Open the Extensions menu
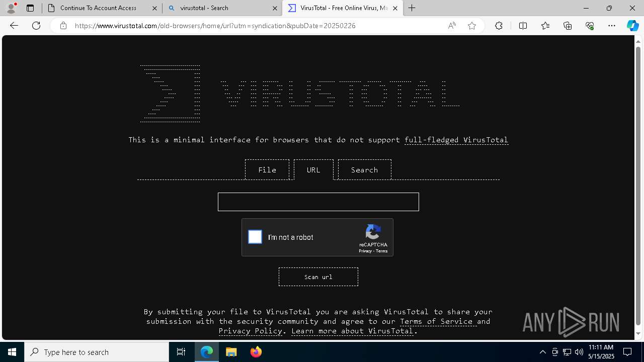The width and height of the screenshot is (644, 362). (x=499, y=26)
